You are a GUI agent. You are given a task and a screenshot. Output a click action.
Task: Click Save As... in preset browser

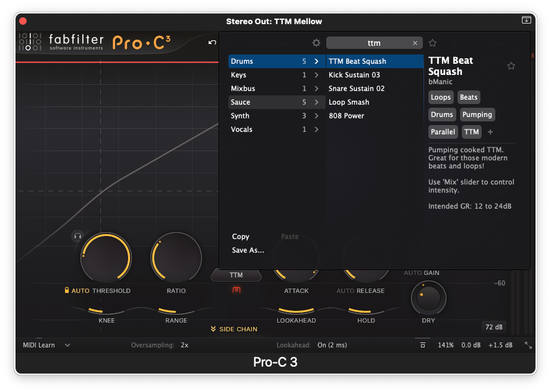(x=248, y=250)
